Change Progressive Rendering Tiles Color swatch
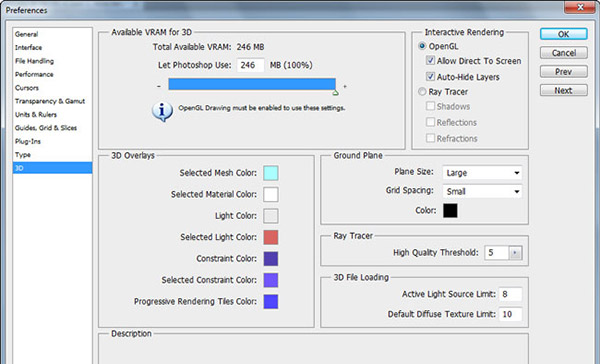600x364 pixels. pos(271,302)
